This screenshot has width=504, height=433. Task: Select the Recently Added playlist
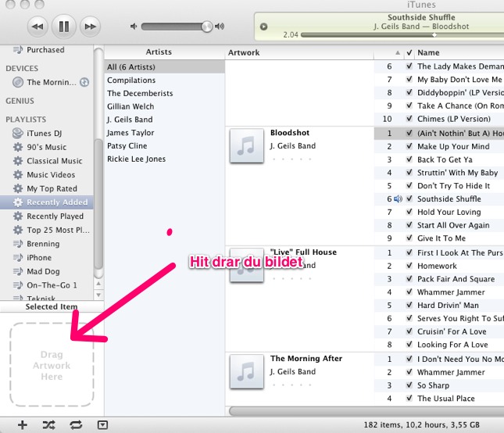click(47, 202)
